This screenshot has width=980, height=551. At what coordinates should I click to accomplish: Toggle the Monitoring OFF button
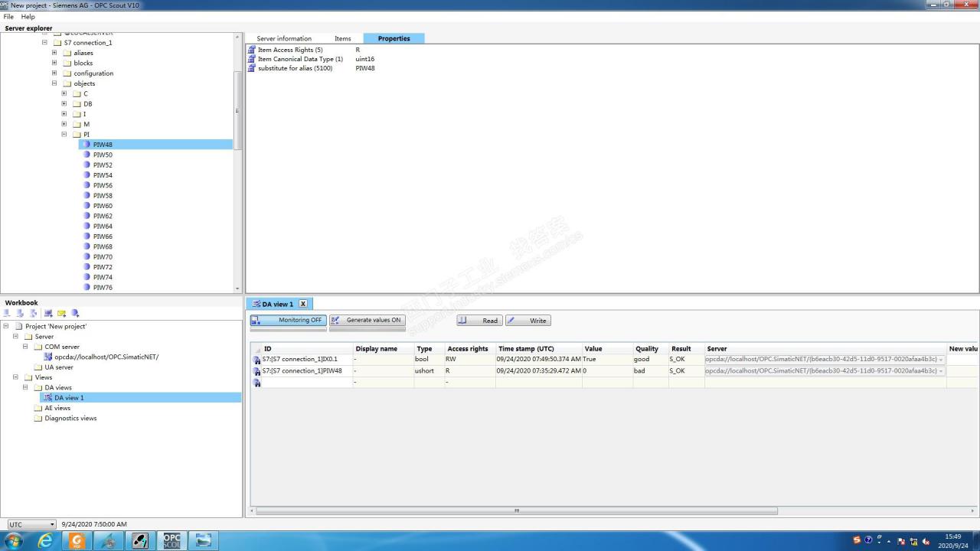(288, 321)
